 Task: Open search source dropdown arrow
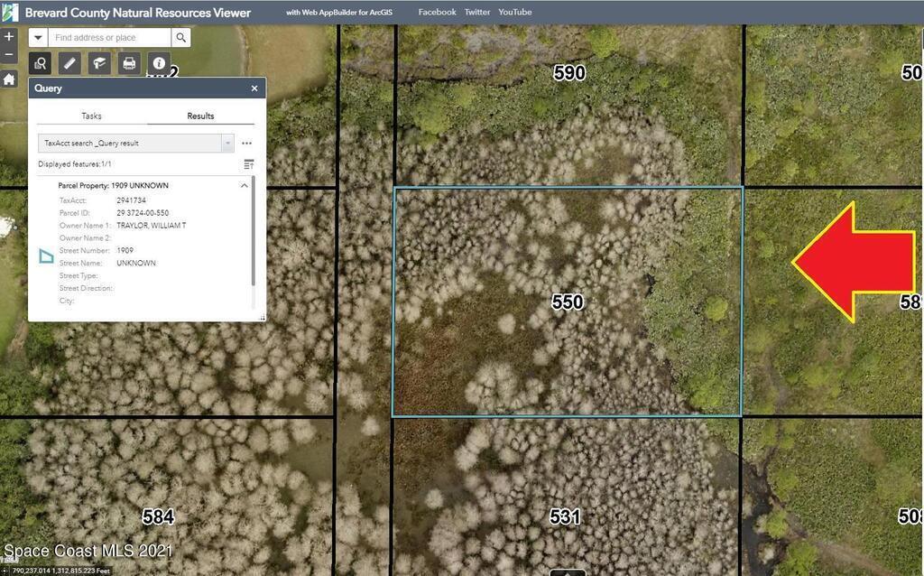coord(39,38)
